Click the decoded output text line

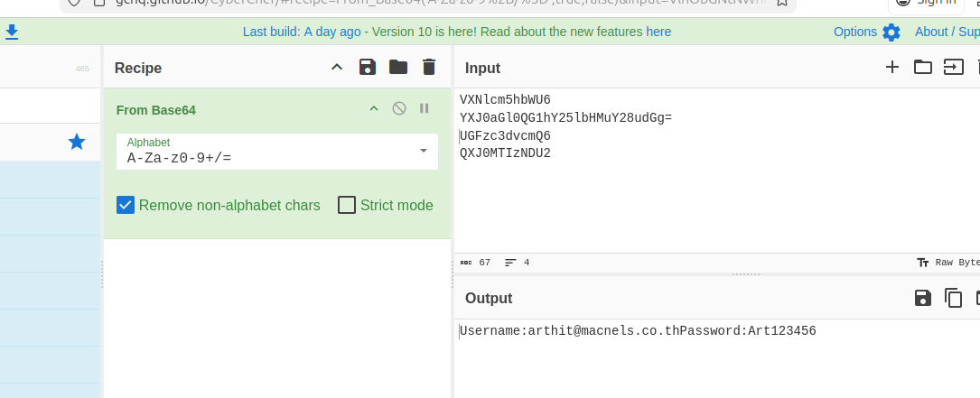[638, 331]
